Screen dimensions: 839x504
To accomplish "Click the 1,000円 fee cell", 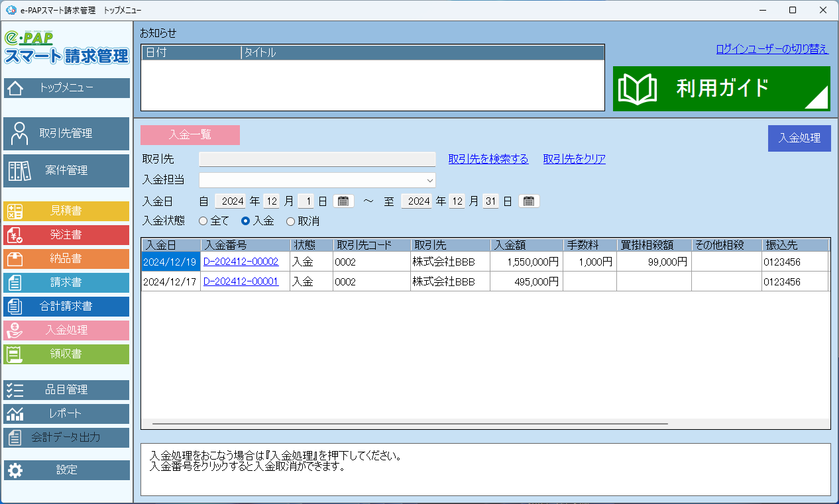I will (x=590, y=262).
